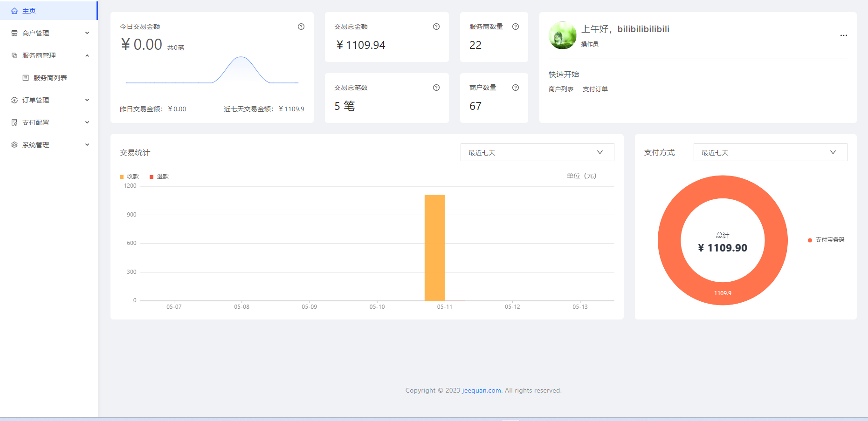Expand the 订单管理 menu chevron
This screenshot has height=421, width=868.
click(x=87, y=100)
